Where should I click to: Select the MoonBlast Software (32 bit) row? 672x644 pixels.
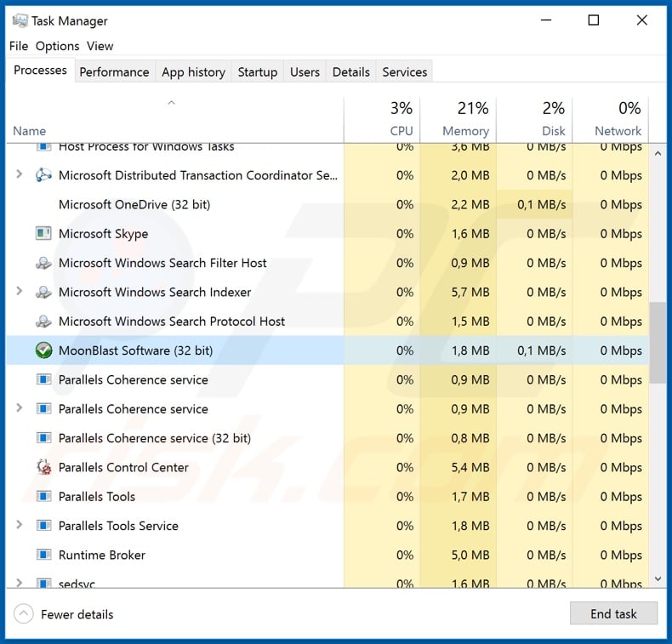pyautogui.click(x=327, y=350)
